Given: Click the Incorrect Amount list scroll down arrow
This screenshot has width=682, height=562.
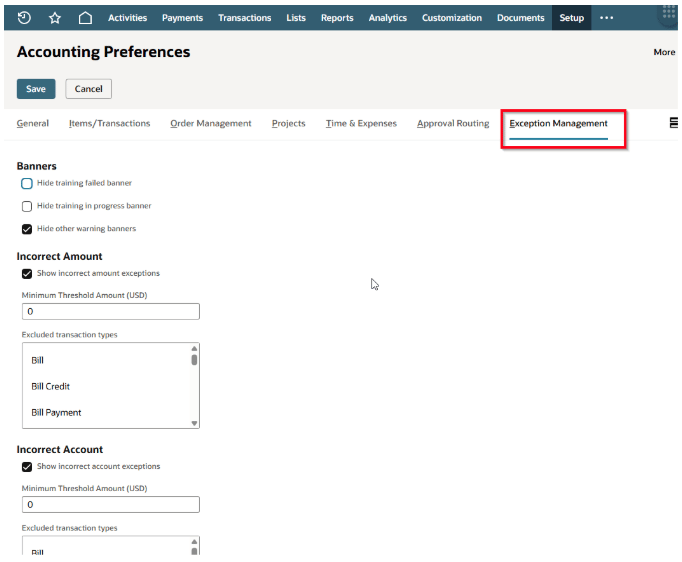Looking at the screenshot, I should tap(194, 423).
